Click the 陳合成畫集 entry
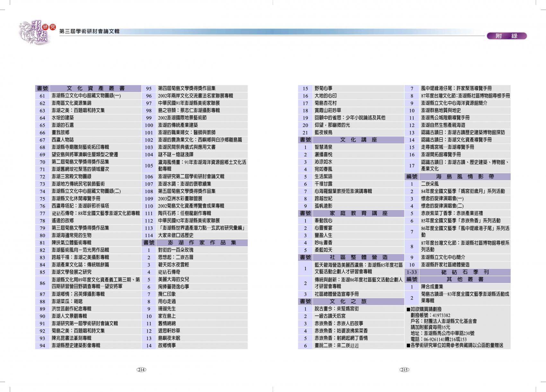The height and width of the screenshot is (392, 546). tap(432, 287)
